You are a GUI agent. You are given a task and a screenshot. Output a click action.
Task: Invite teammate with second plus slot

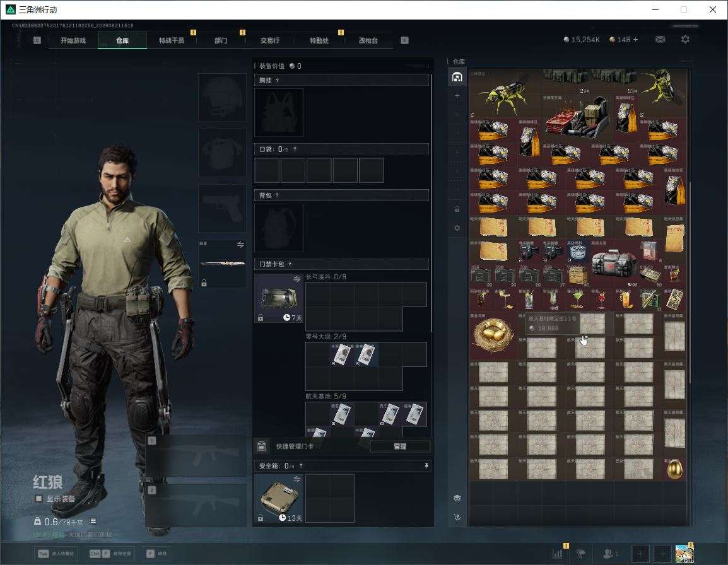[662, 554]
